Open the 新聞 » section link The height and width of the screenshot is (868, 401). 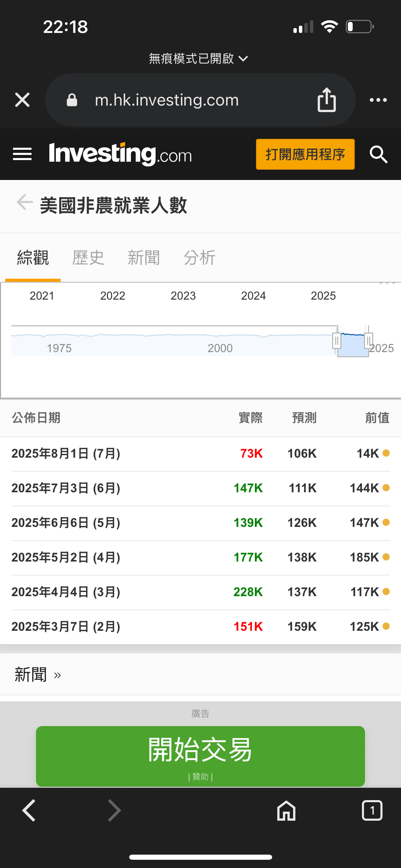pos(38,675)
